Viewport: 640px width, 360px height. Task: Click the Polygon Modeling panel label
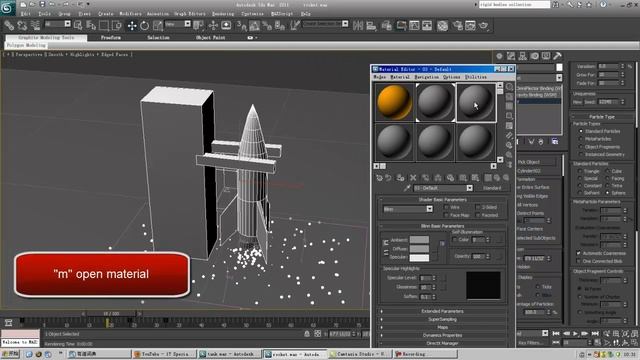click(26, 45)
